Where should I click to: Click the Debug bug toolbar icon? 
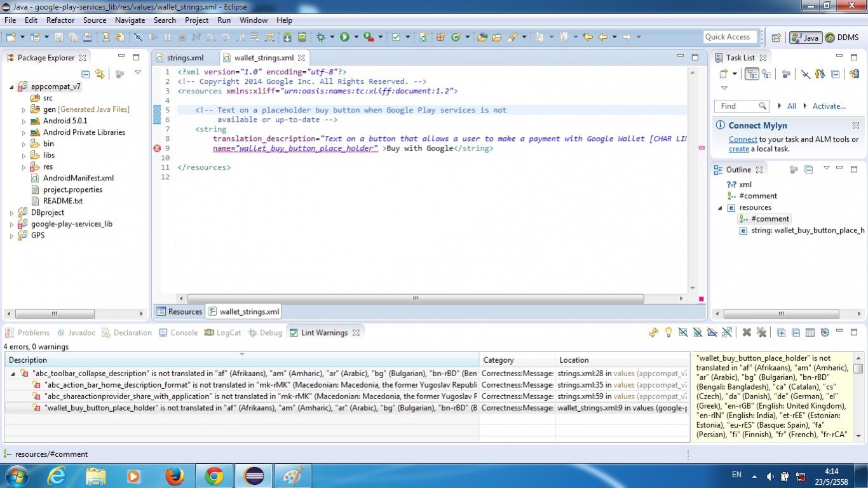(x=321, y=37)
